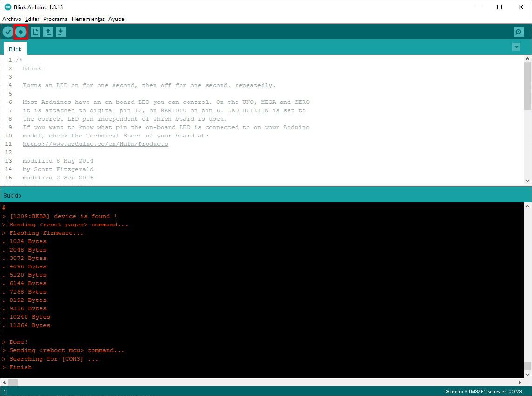This screenshot has width=532, height=396.
Task: Click the 'Blink' comment on line 2
Action: [x=32, y=68]
